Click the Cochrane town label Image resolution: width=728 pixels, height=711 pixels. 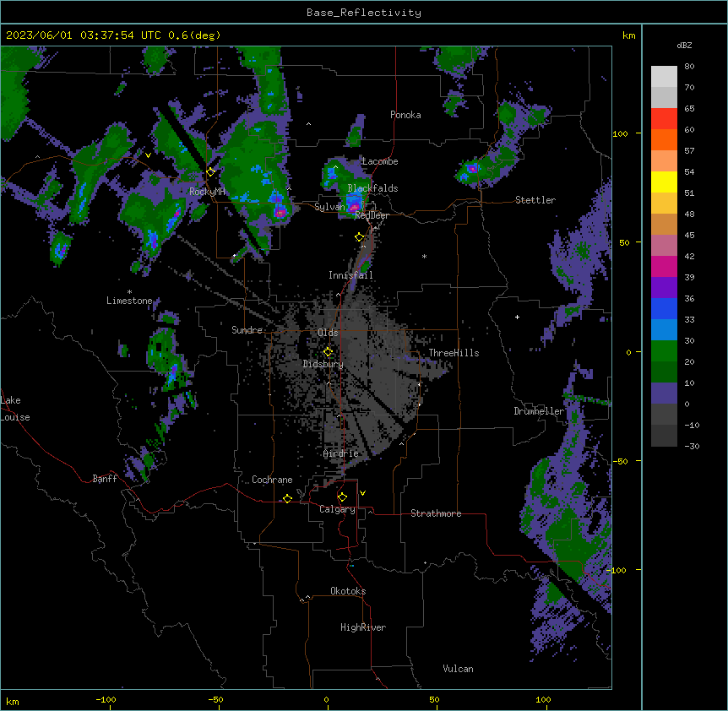tap(272, 480)
